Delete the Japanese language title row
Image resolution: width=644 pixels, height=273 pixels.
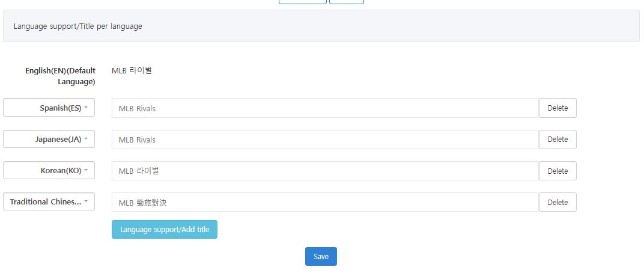coord(557,140)
